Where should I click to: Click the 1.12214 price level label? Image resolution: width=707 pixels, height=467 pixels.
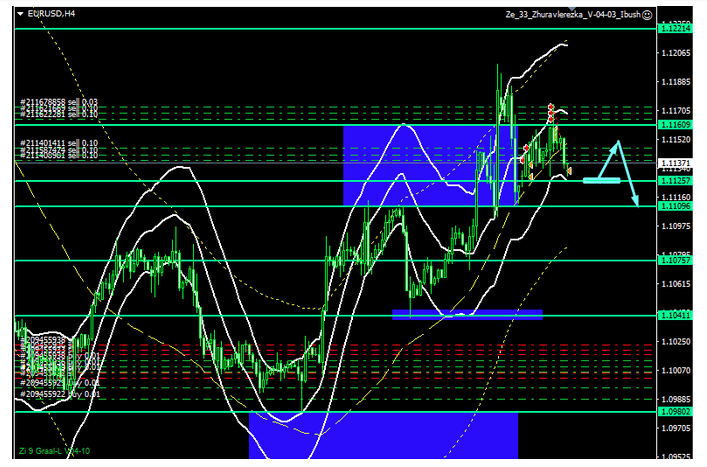tap(676, 29)
